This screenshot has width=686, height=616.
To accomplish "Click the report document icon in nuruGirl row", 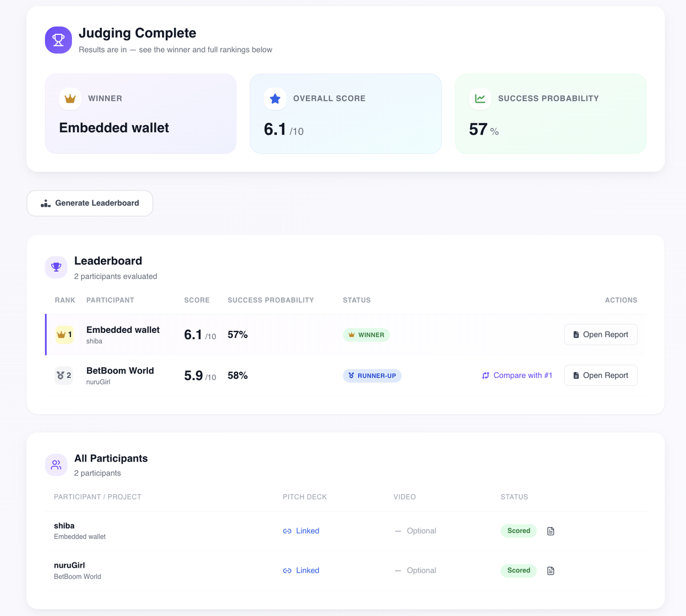I will (550, 571).
